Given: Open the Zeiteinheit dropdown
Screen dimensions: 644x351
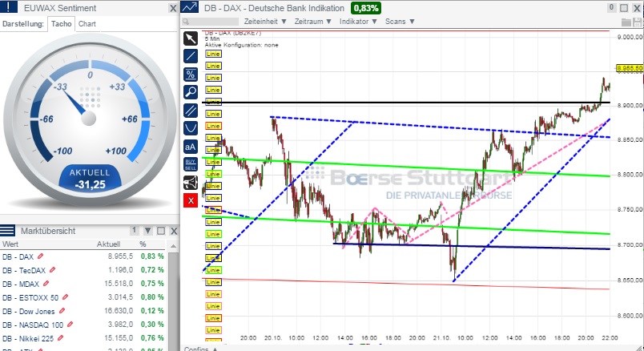Looking at the screenshot, I should [265, 22].
